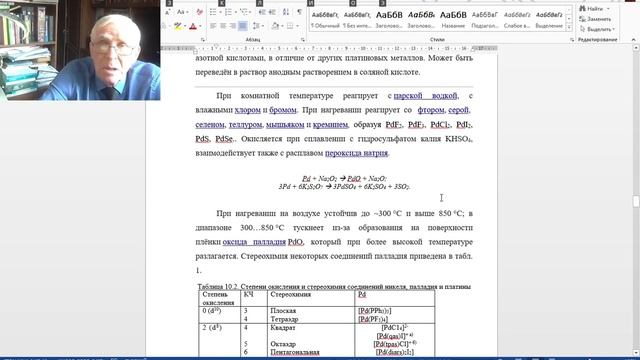
Task: Open the 'кремнием' hyperlink
Action: tap(330, 124)
